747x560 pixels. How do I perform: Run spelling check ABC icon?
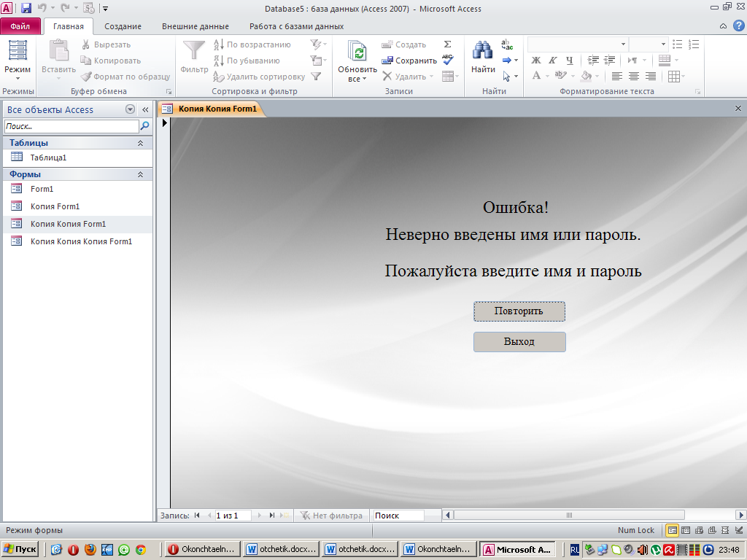447,60
